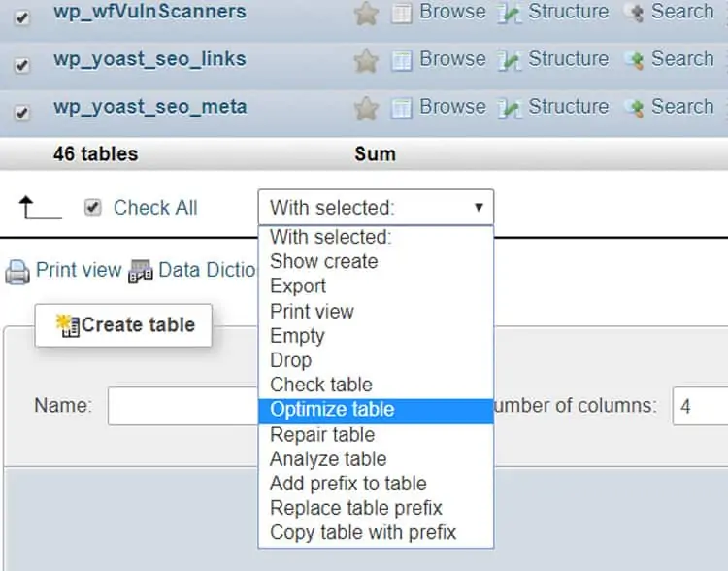Click the Create table sun icon
This screenshot has height=571, width=728.
pyautogui.click(x=67, y=325)
